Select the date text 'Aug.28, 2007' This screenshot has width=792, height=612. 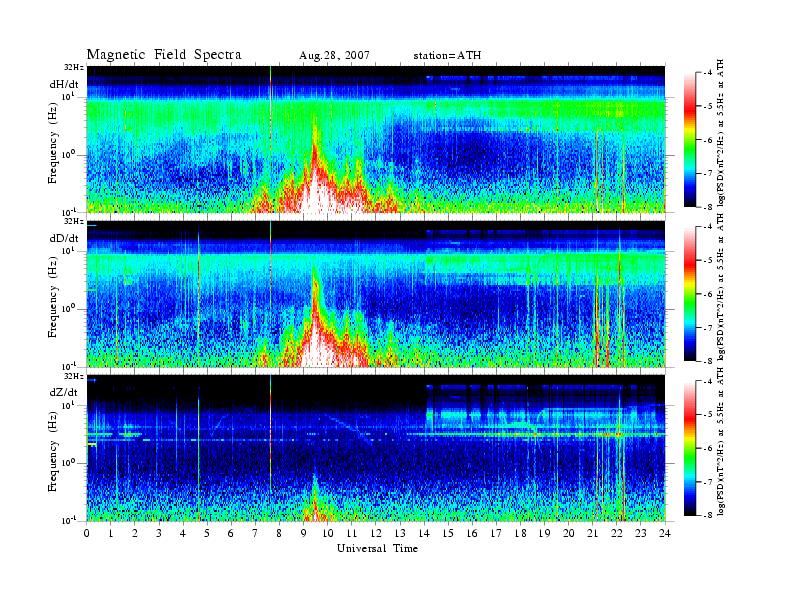(x=334, y=56)
